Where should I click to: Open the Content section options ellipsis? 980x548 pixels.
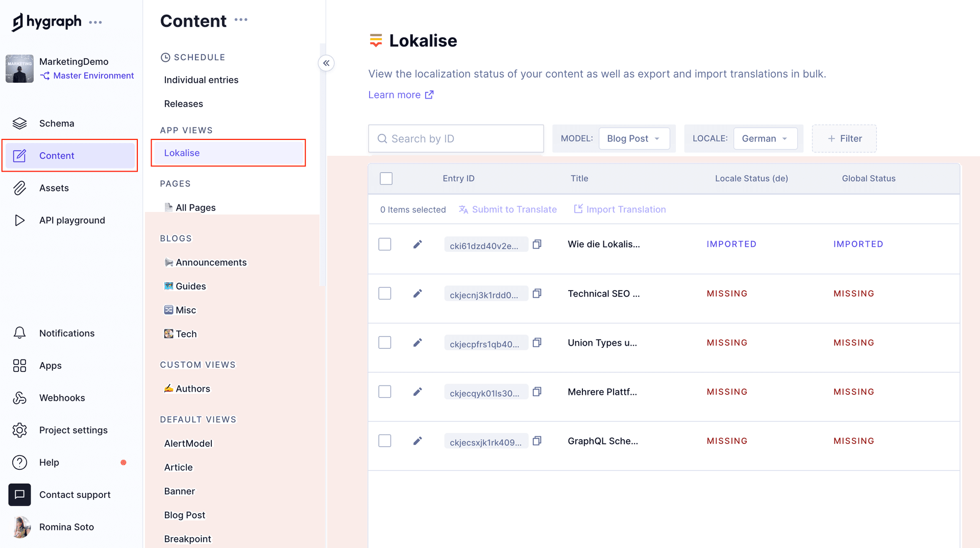241,20
